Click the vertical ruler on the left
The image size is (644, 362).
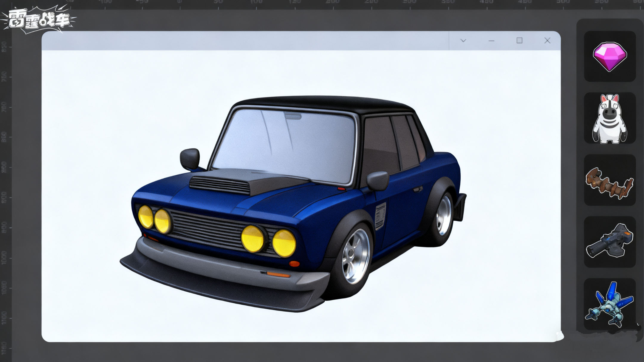(5, 185)
